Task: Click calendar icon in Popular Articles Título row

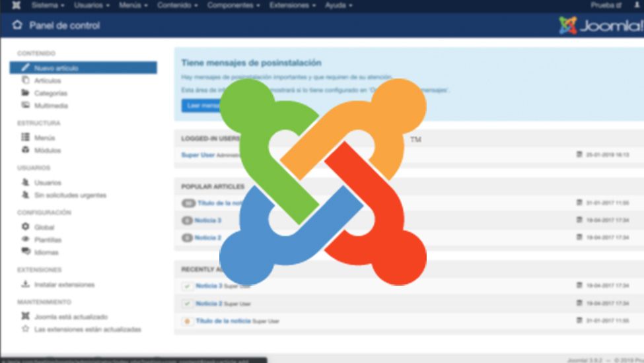Action: click(x=579, y=203)
